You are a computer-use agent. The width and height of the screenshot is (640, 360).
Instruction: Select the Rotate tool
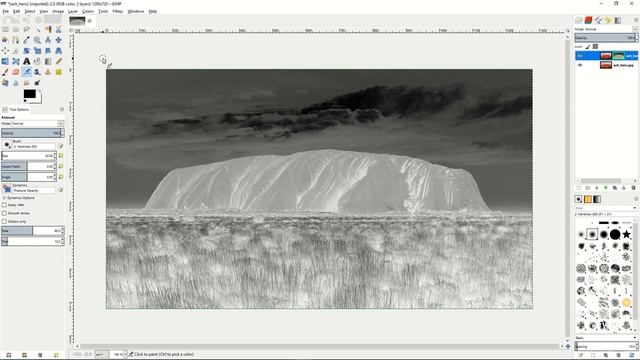pyautogui.click(x=27, y=51)
